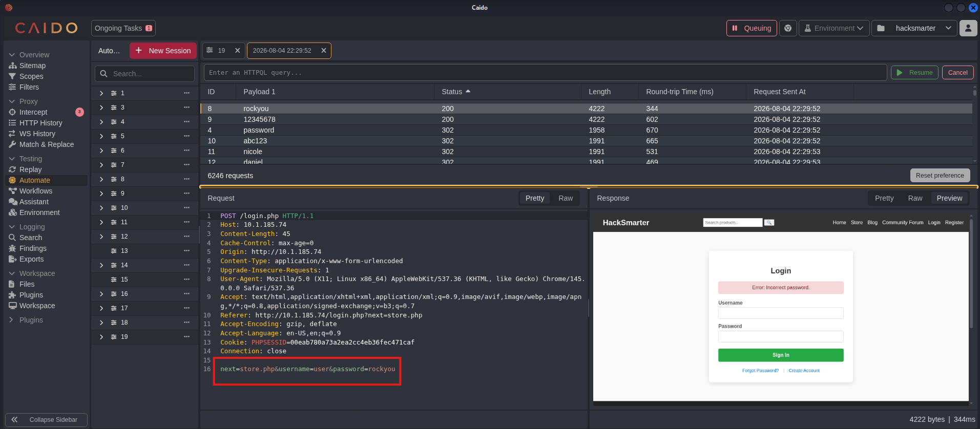Image resolution: width=980 pixels, height=429 pixels.
Task: Switch response view to Raw
Action: 915,198
